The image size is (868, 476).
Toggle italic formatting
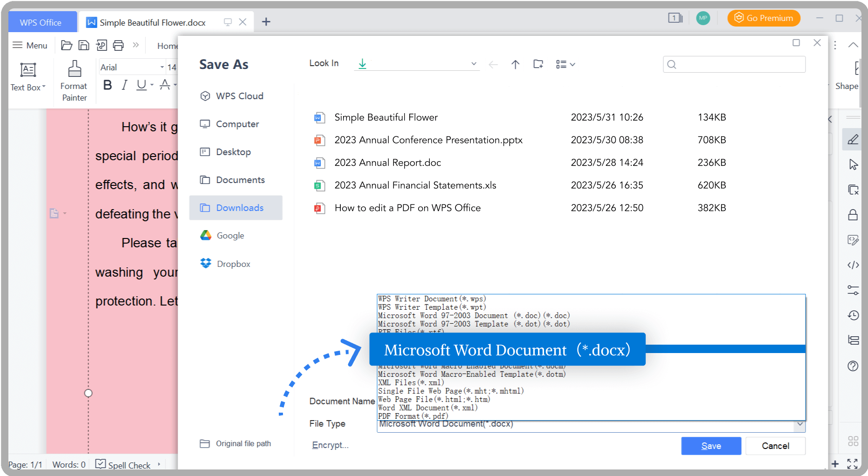coord(124,85)
